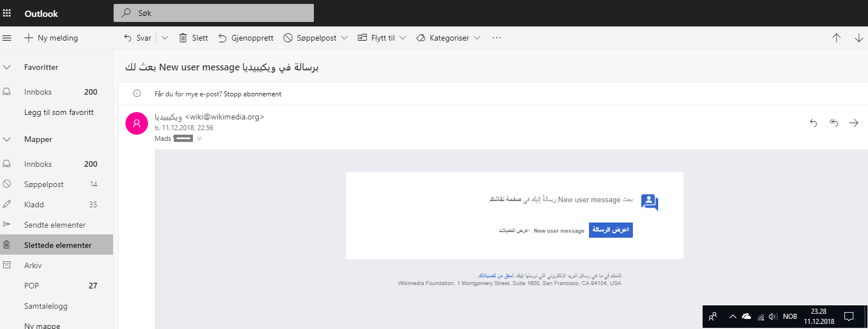Collapse the Favoritter section
The height and width of the screenshot is (329, 868).
[7, 67]
